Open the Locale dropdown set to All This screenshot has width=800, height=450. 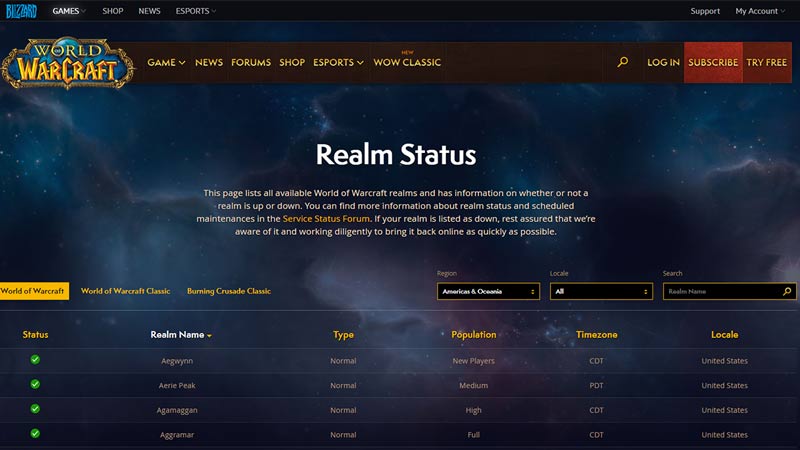pos(601,292)
